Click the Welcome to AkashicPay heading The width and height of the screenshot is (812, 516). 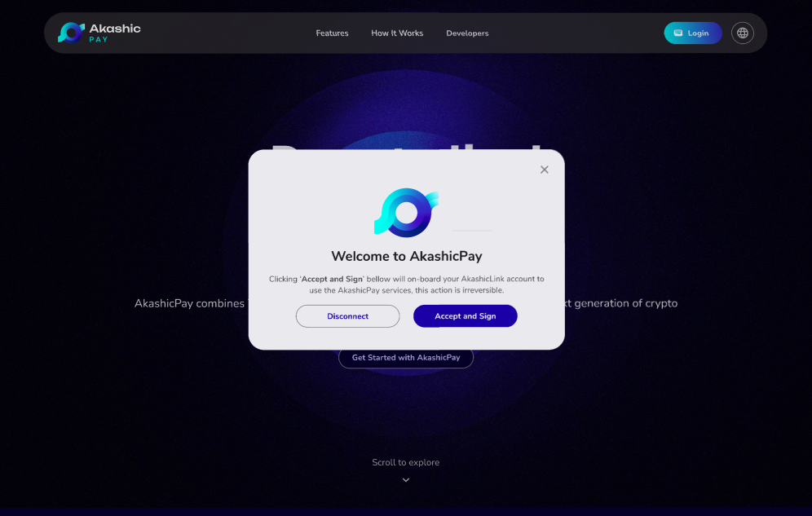(407, 256)
